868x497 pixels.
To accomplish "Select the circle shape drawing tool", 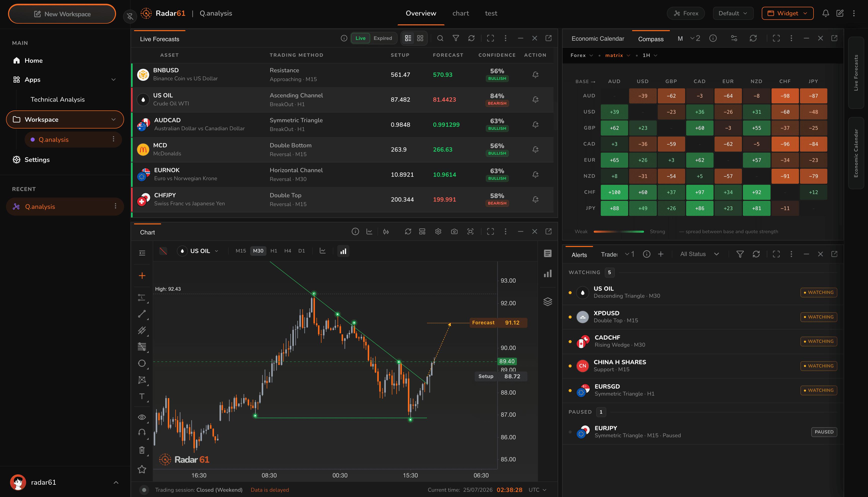I will pos(142,363).
